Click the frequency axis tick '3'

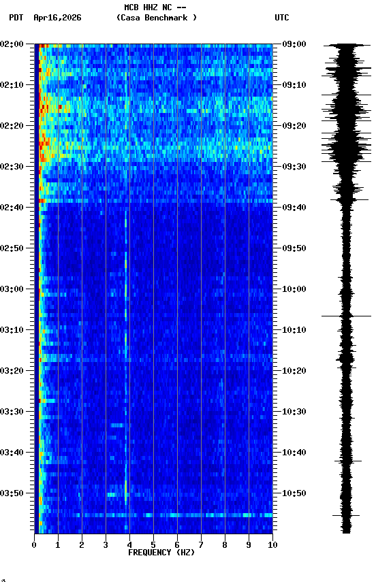106,545
